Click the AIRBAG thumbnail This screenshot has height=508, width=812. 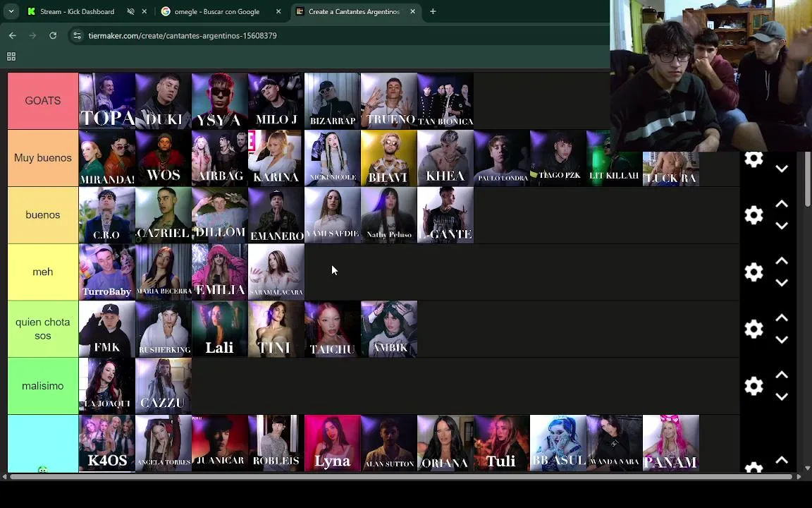pos(220,157)
